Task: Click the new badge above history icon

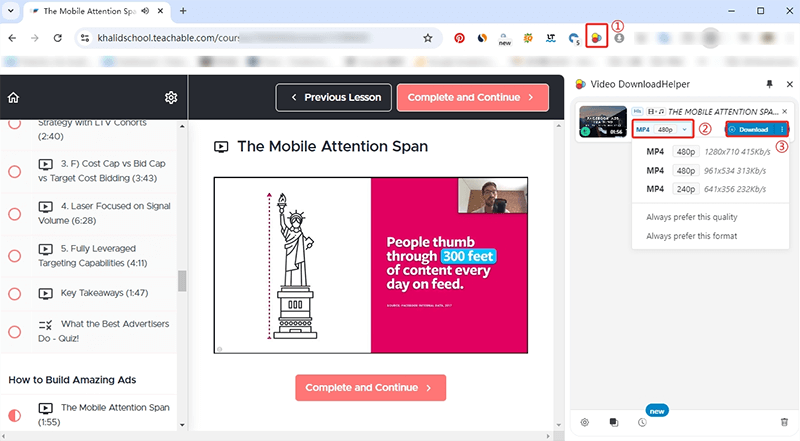Action: [657, 411]
